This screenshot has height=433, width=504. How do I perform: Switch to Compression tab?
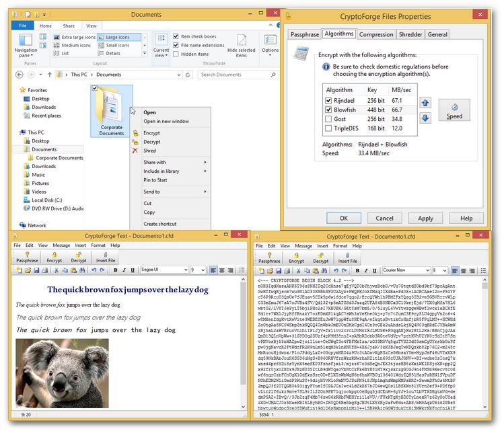click(376, 34)
